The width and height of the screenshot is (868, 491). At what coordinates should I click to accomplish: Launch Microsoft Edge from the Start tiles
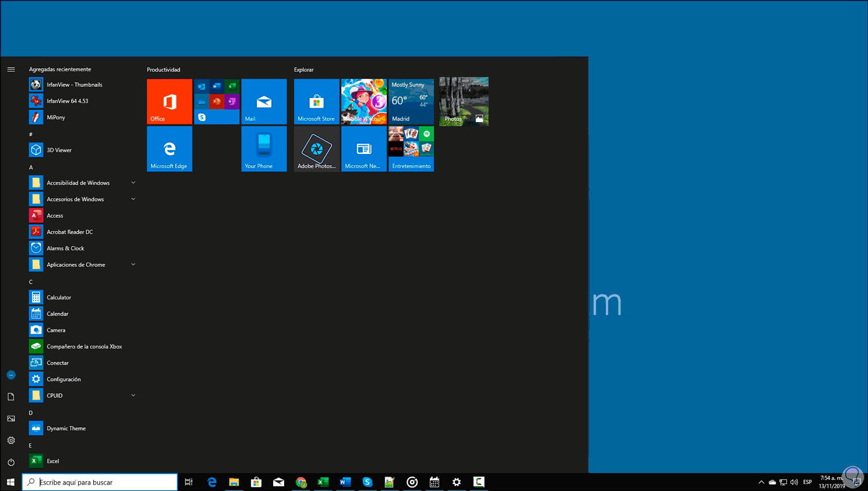[x=170, y=149]
